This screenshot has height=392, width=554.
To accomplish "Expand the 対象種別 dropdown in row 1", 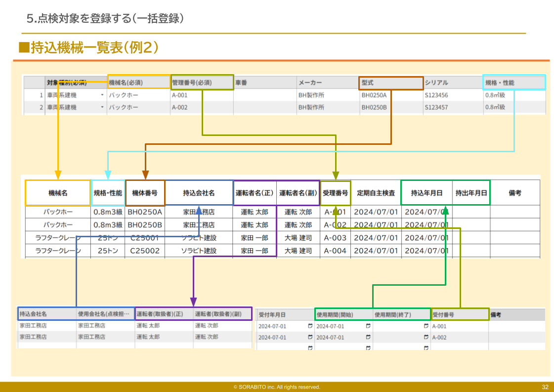I will click(102, 95).
